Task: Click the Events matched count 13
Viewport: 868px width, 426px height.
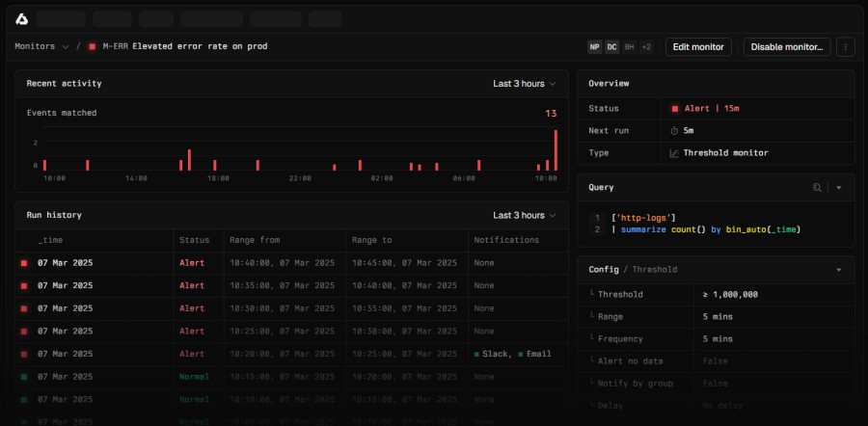Action: click(x=551, y=114)
